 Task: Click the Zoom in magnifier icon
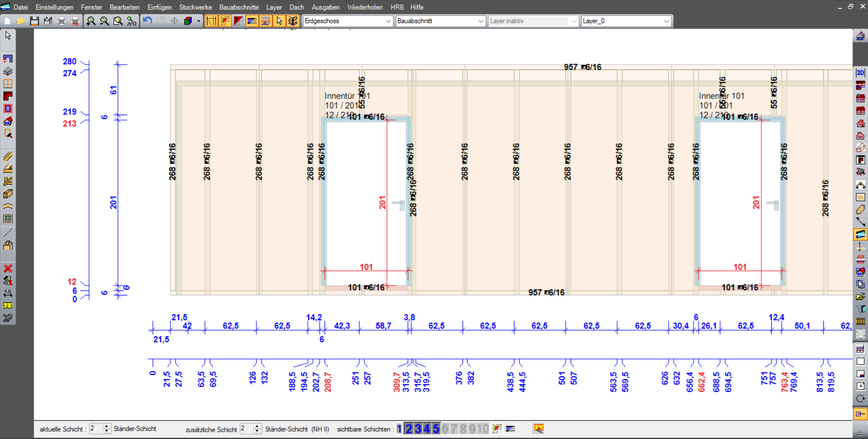coord(91,21)
